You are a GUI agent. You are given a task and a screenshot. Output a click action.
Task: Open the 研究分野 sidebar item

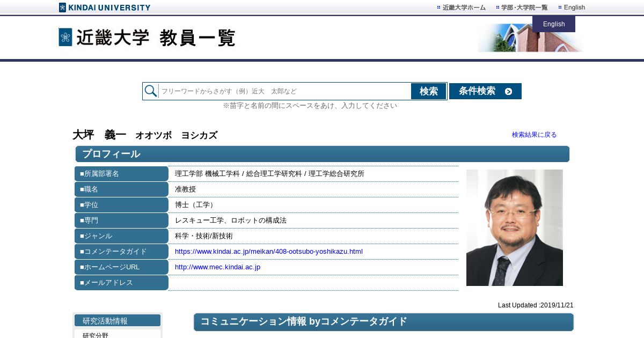[x=96, y=335]
